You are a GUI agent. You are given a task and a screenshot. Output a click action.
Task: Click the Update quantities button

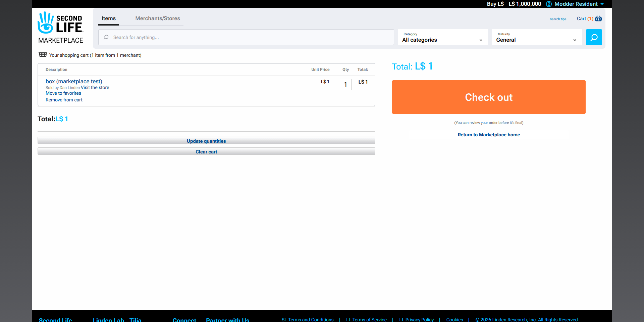[206, 141]
